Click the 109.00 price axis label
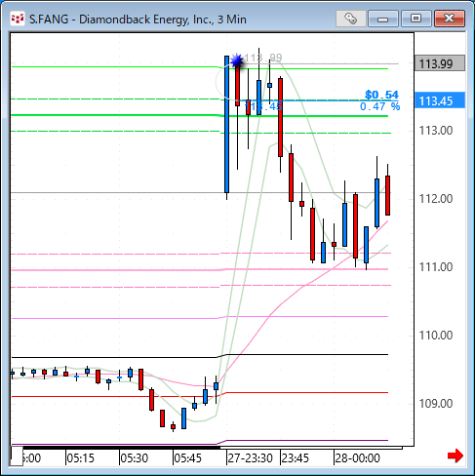Viewport: 475px width, 476px height. [x=436, y=404]
